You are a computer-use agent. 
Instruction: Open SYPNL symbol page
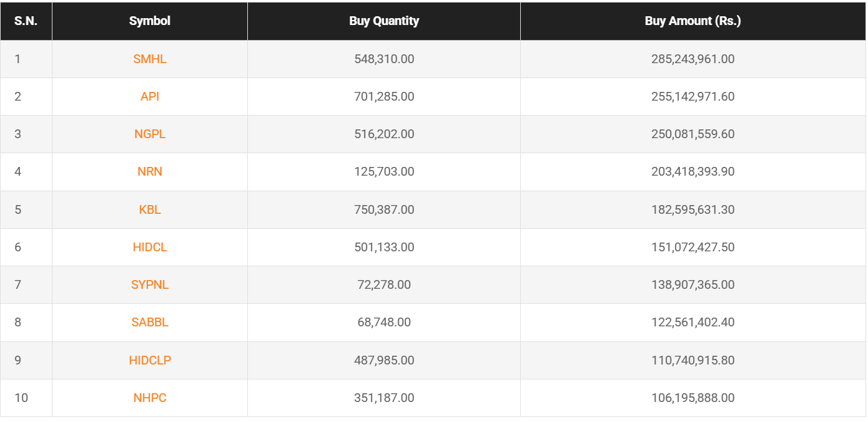(x=150, y=285)
